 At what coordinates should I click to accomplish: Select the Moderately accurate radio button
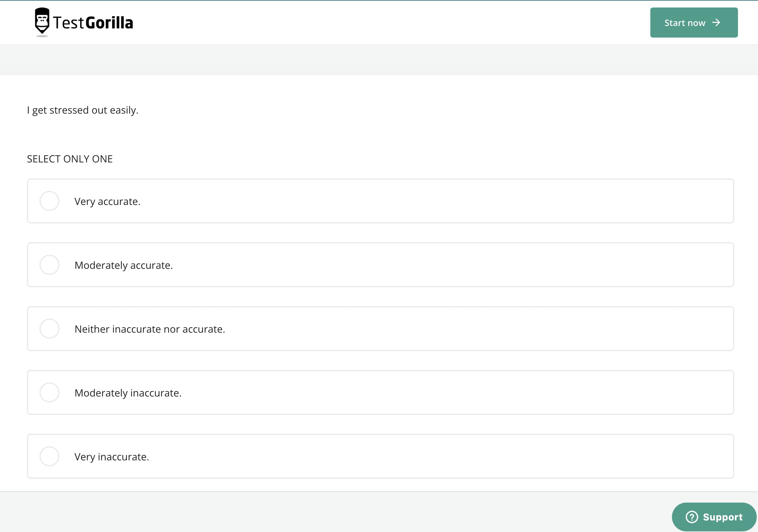[49, 265]
